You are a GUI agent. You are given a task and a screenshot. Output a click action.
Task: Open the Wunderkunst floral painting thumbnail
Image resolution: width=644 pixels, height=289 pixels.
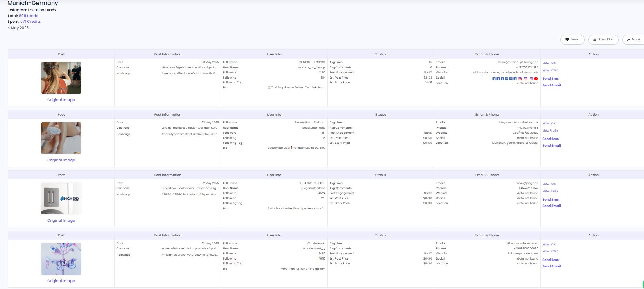(61, 259)
